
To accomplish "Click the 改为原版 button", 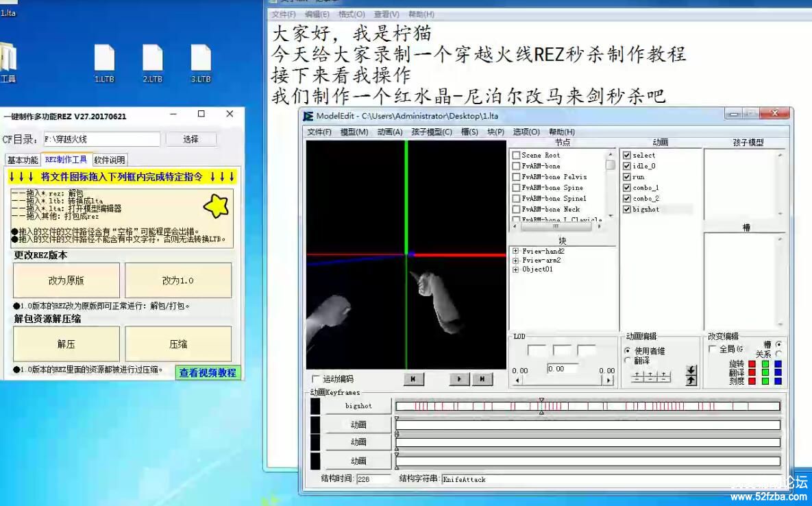I will [x=66, y=280].
